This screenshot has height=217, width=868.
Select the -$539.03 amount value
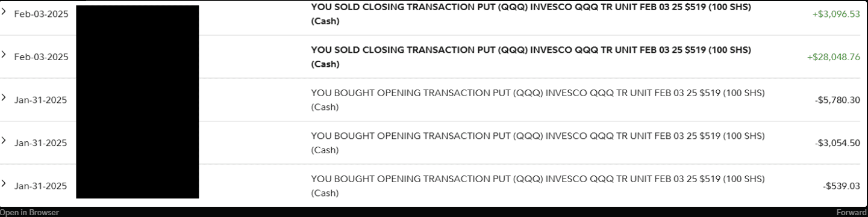(x=841, y=186)
